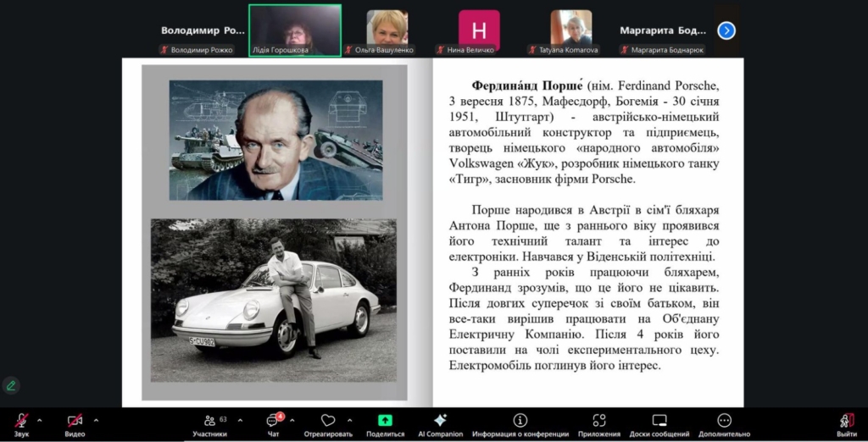This screenshot has width=868, height=442.
Task: Expand audio options arrow next to Звук
Action: [40, 420]
